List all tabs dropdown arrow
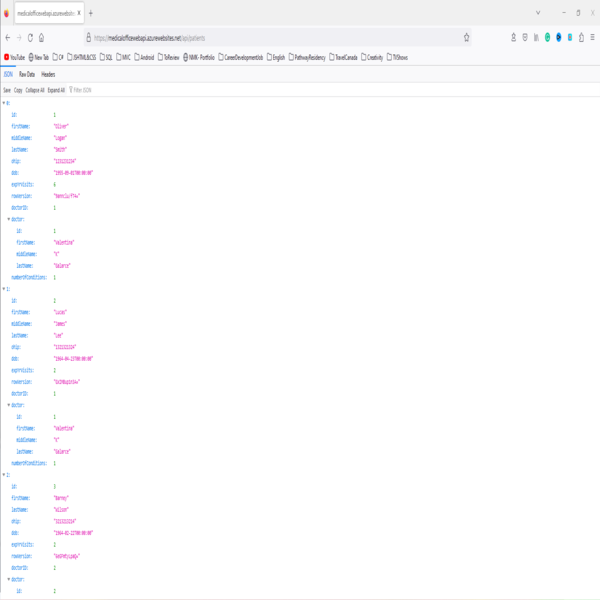 (x=538, y=13)
